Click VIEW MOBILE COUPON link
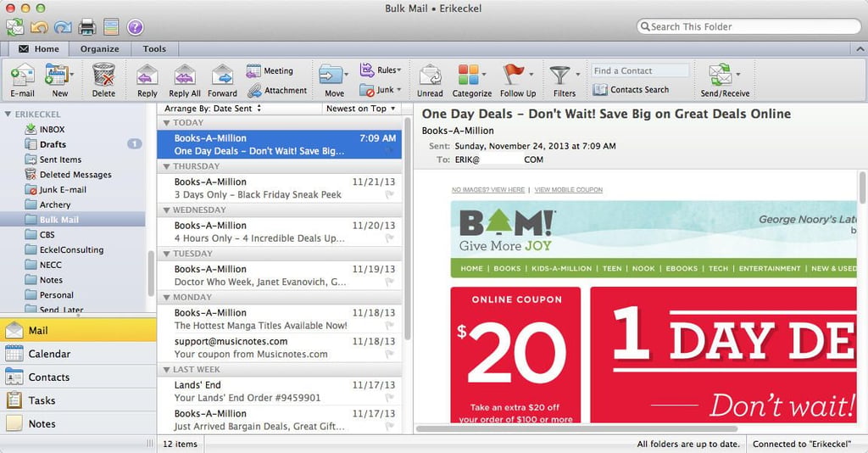The width and height of the screenshot is (868, 453). point(569,190)
